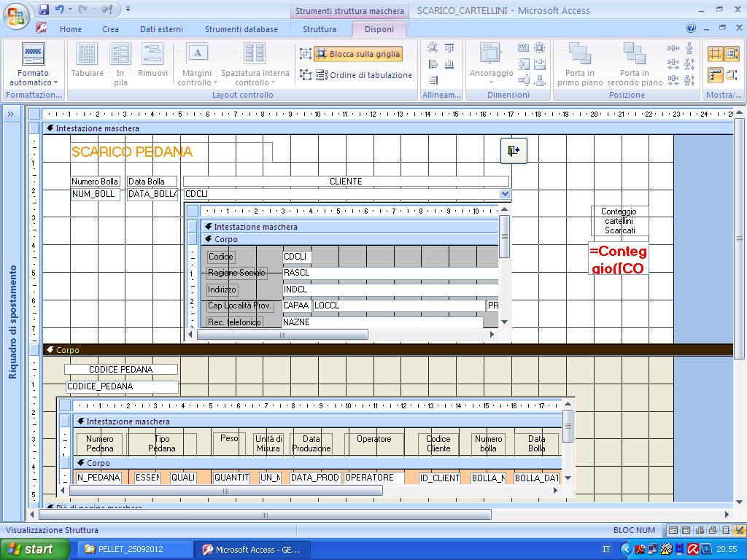747x560 pixels.
Task: Click Microsoft Access taskbar button
Action: [x=252, y=549]
